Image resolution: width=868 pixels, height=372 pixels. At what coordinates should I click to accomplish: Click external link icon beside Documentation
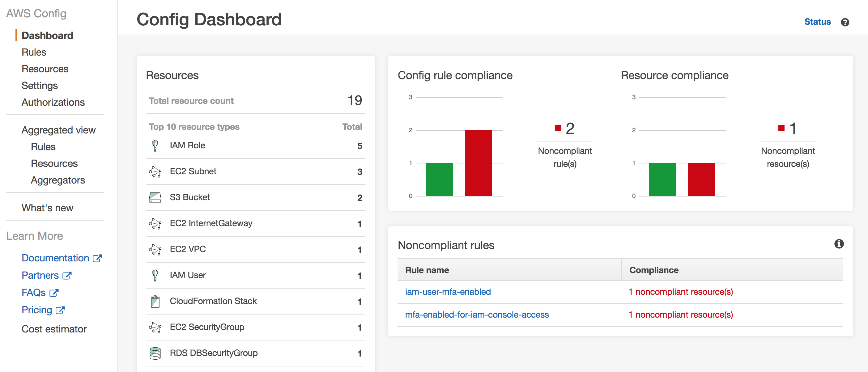[x=97, y=258]
